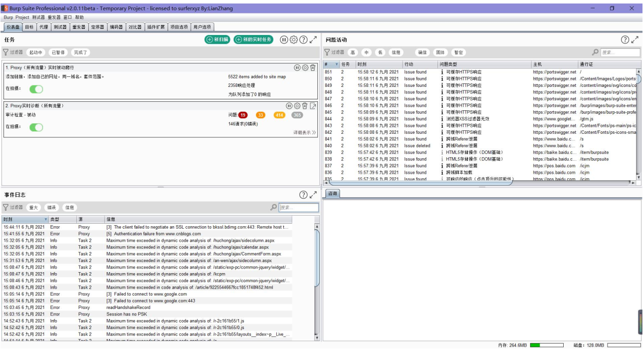Expand the 问题活动 panel to full size
This screenshot has width=644, height=350.
click(x=635, y=39)
